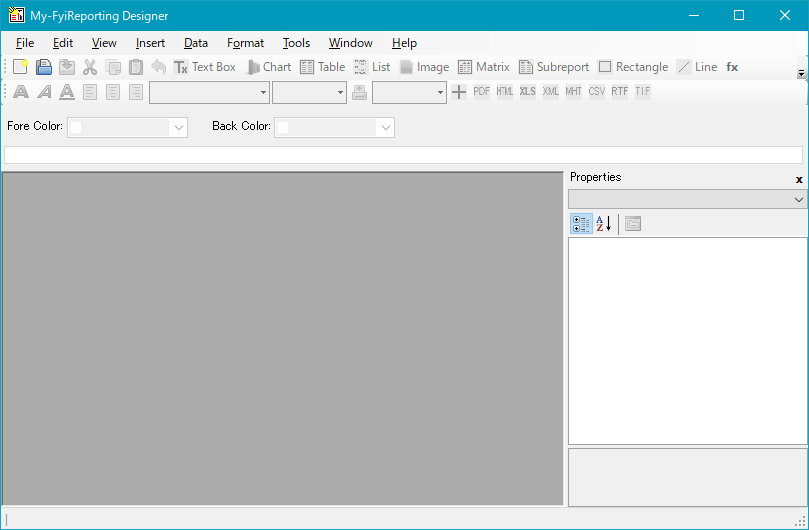Toggle italic text formatting
Image resolution: width=809 pixels, height=530 pixels.
click(x=44, y=92)
